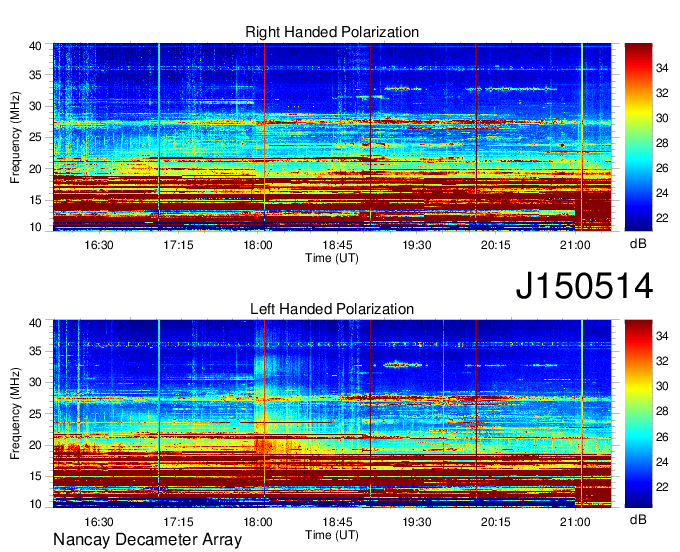Click the "Right Handed Polarization" plot title
The height and width of the screenshot is (552, 680).
point(332,32)
